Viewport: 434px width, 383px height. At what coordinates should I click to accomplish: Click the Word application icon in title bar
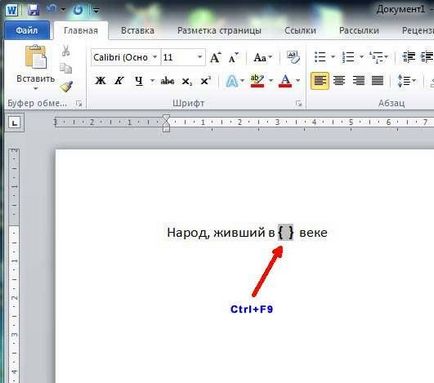[x=12, y=10]
